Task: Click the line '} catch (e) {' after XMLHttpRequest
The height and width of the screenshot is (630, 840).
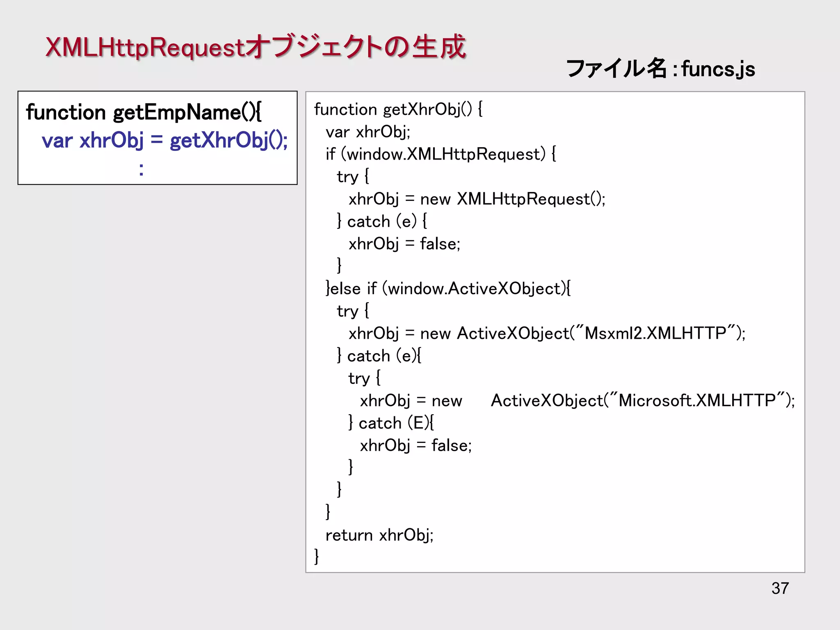Action: pyautogui.click(x=382, y=221)
